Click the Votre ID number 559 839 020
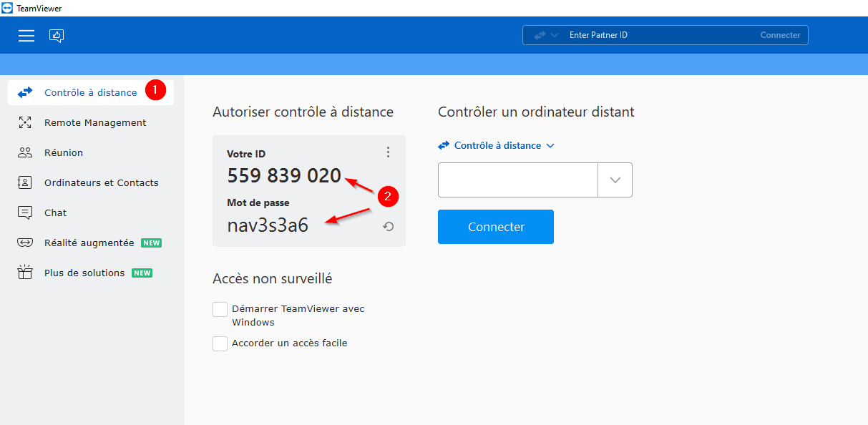This screenshot has height=425, width=868. [284, 175]
